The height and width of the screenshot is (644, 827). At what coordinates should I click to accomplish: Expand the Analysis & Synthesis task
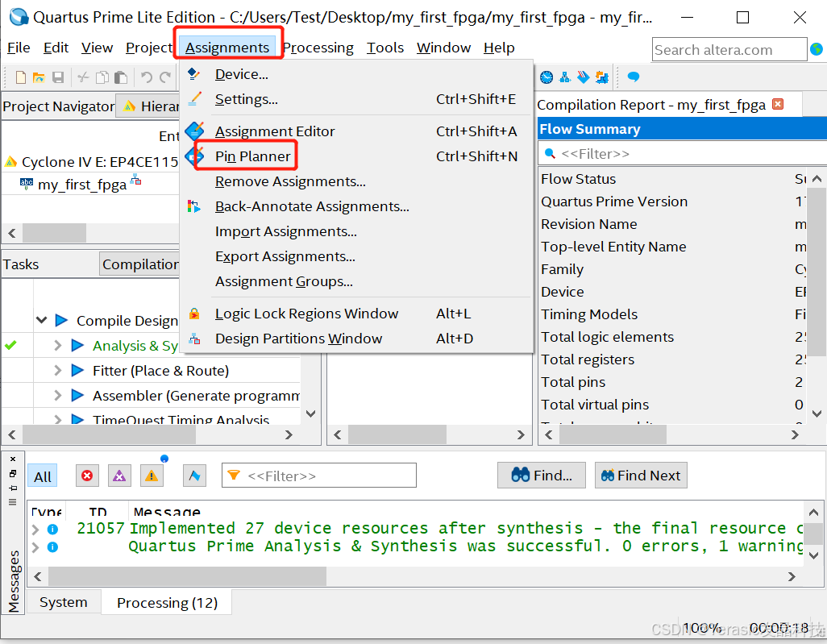tap(57, 346)
